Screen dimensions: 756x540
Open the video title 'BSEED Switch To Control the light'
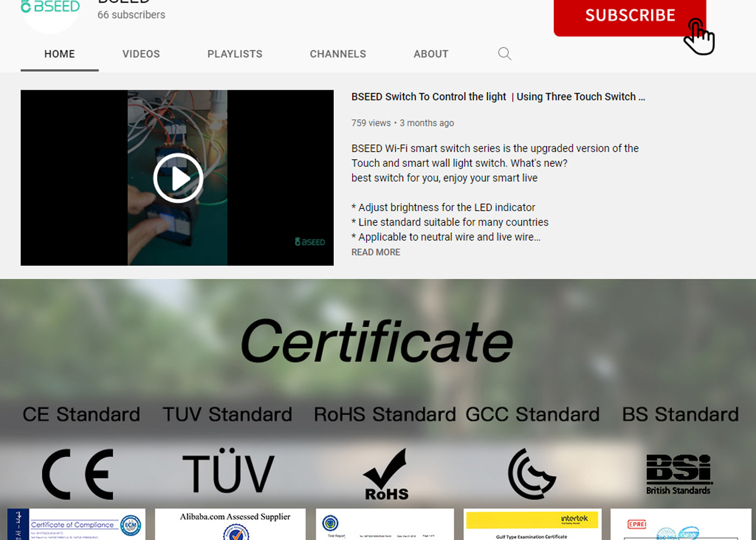(498, 97)
